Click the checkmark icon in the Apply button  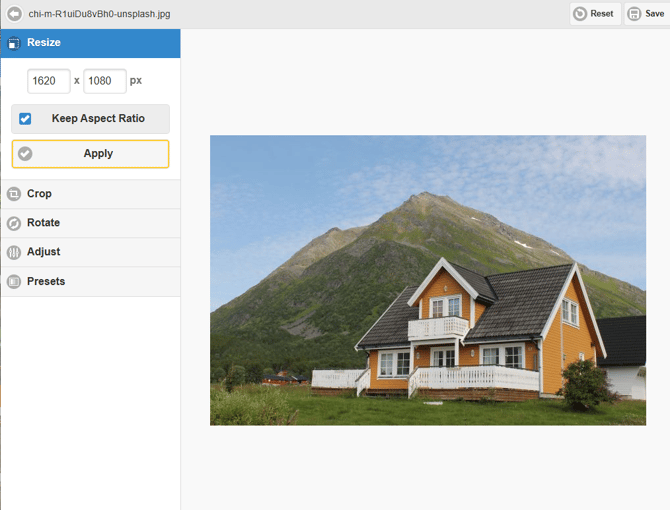25,154
